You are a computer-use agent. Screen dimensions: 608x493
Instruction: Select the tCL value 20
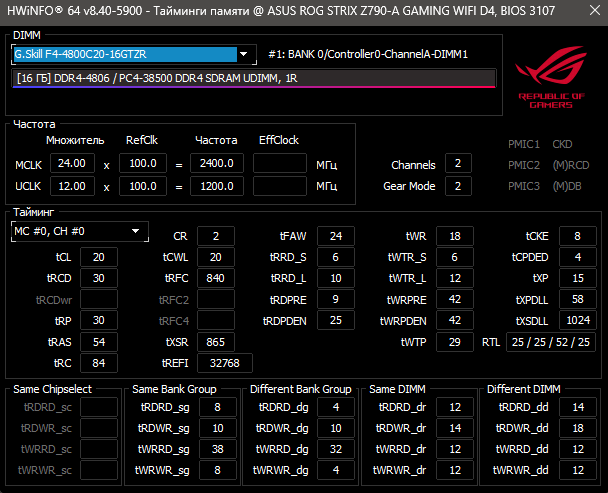click(x=99, y=257)
